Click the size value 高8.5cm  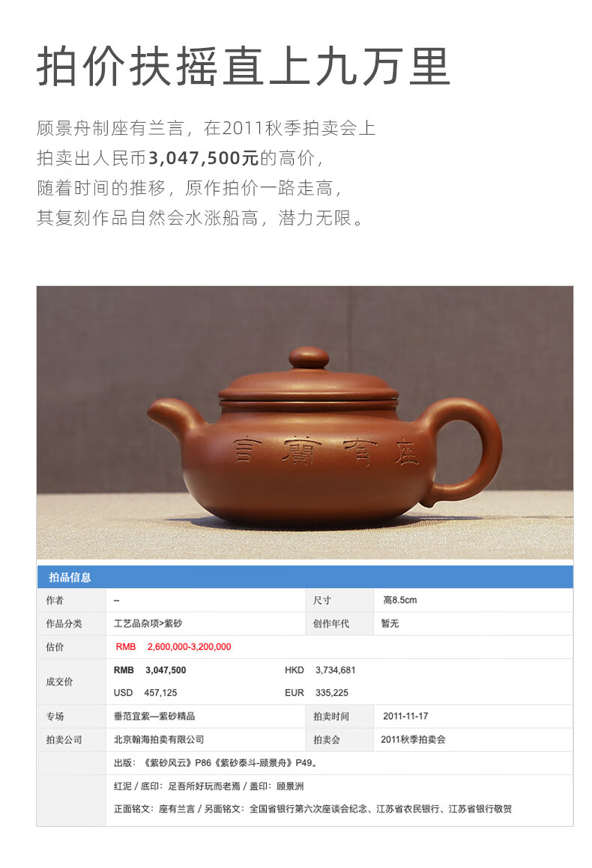click(400, 600)
